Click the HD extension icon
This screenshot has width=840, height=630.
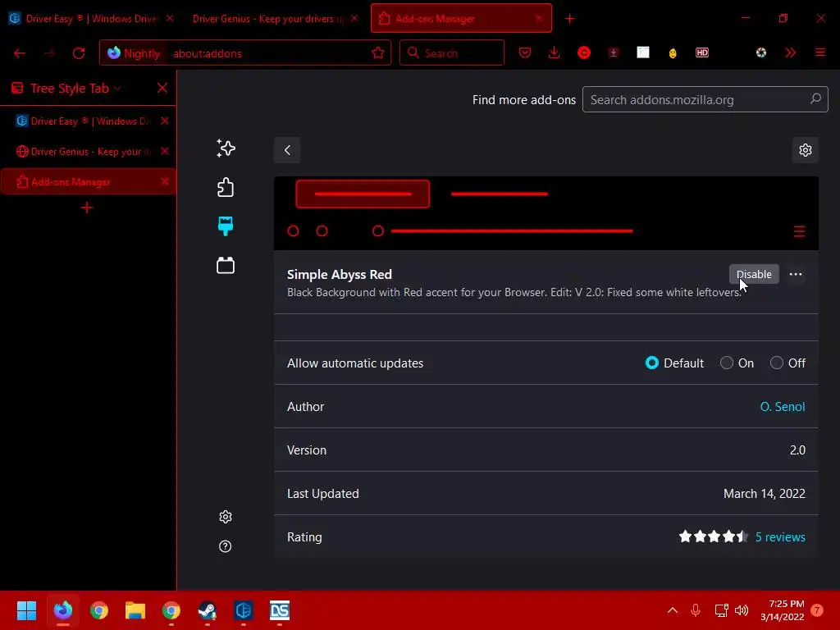(702, 52)
